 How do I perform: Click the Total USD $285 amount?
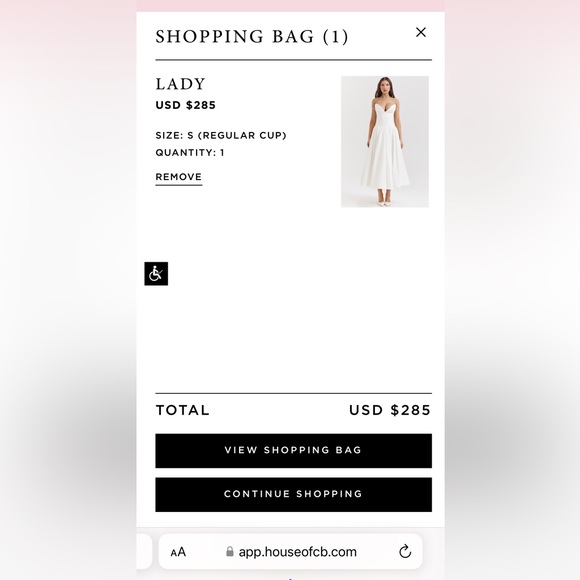coord(390,410)
